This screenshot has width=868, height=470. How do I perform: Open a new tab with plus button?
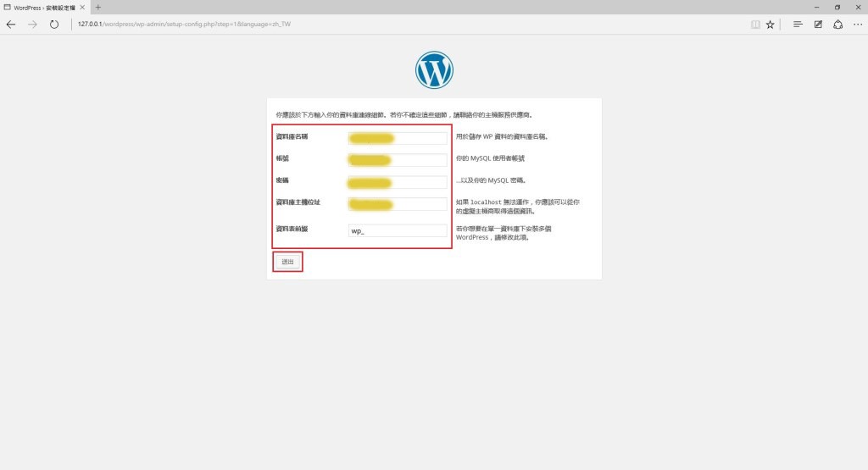[98, 7]
